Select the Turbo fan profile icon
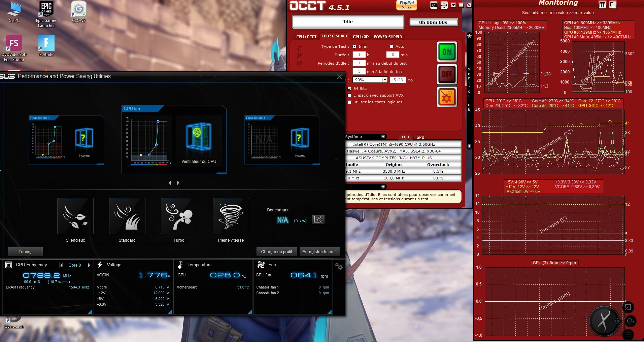The width and height of the screenshot is (644, 342). [x=179, y=216]
